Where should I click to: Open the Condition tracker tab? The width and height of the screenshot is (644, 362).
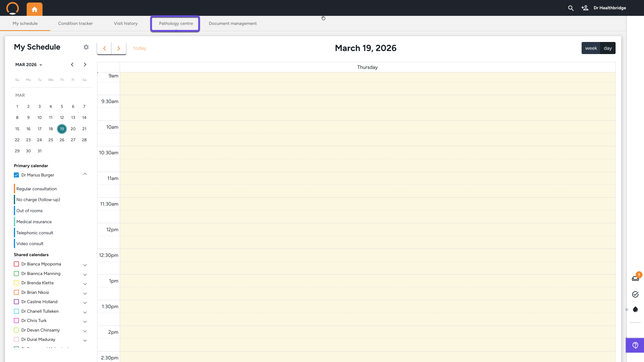[75, 23]
